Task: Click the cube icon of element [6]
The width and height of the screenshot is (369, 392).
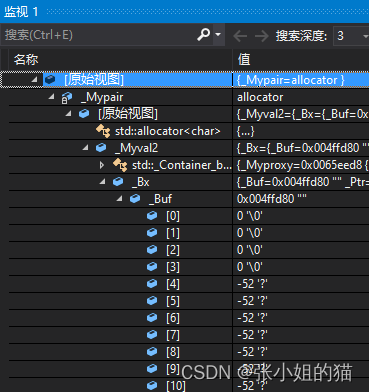Action: pyautogui.click(x=152, y=317)
